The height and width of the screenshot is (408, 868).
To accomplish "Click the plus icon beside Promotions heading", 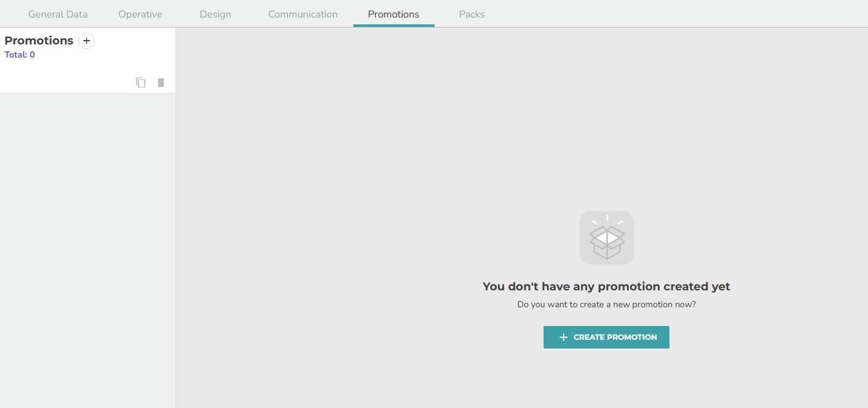I will click(x=86, y=41).
